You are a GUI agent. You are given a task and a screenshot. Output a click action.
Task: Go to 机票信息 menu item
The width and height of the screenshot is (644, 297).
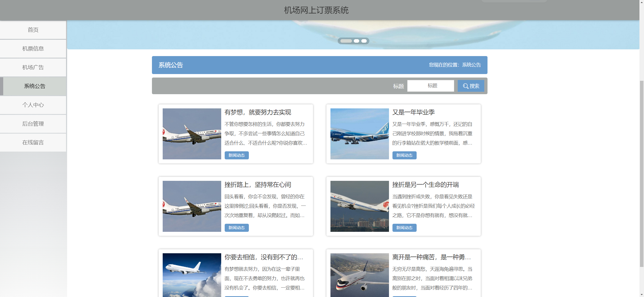[x=33, y=49]
